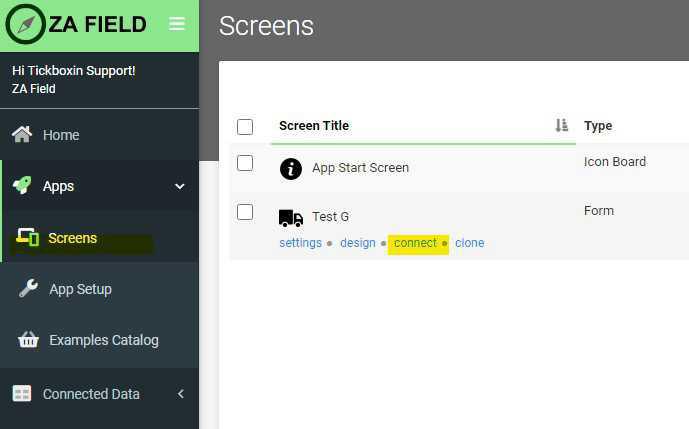689x429 pixels.
Task: Click the Apps rocket icon
Action: pyautogui.click(x=22, y=186)
